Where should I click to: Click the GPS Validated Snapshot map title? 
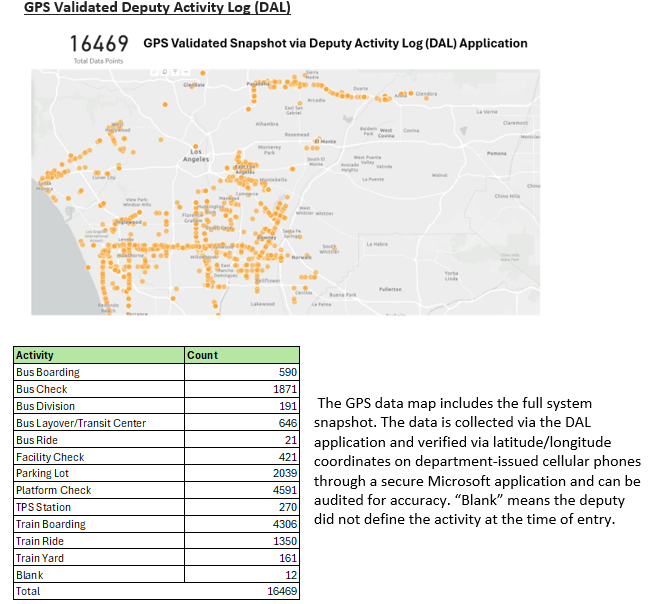pyautogui.click(x=335, y=44)
